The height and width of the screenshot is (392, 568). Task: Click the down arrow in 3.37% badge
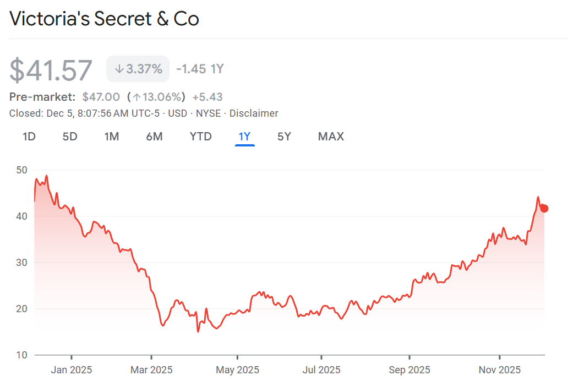pos(119,69)
